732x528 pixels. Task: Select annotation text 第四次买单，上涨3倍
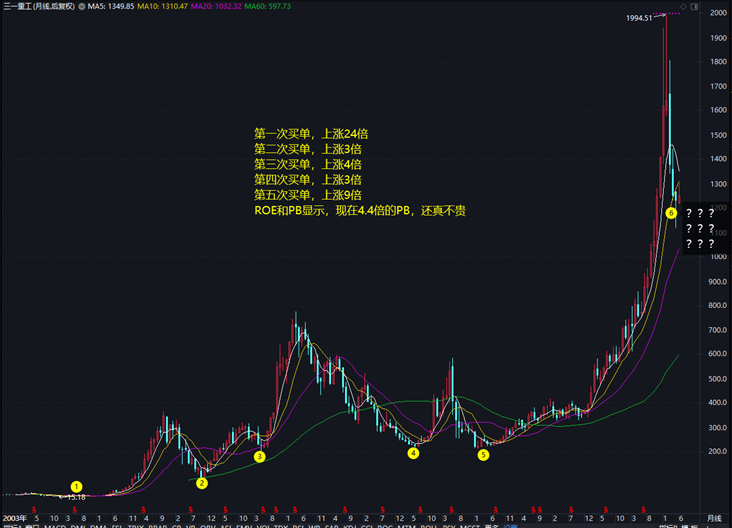click(308, 180)
